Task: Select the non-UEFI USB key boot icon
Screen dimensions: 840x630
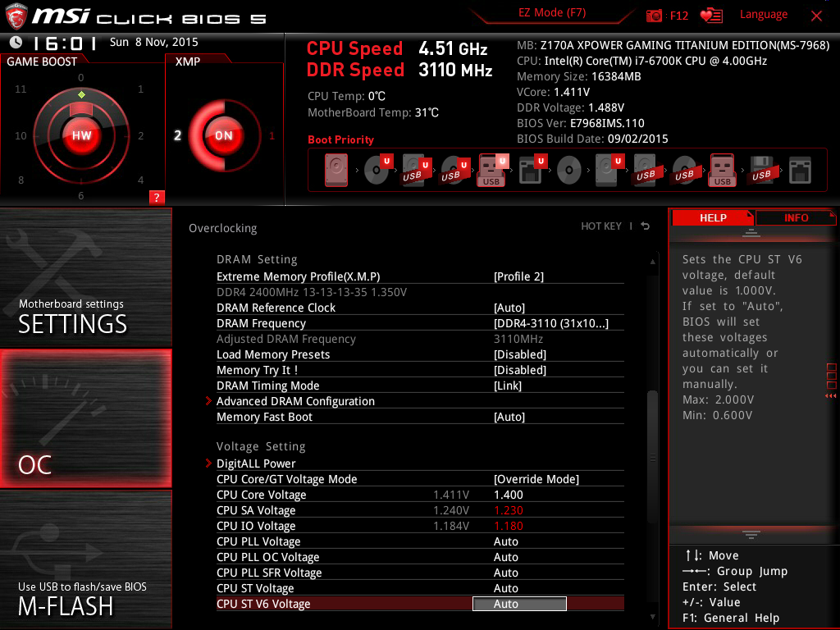Action: point(723,171)
